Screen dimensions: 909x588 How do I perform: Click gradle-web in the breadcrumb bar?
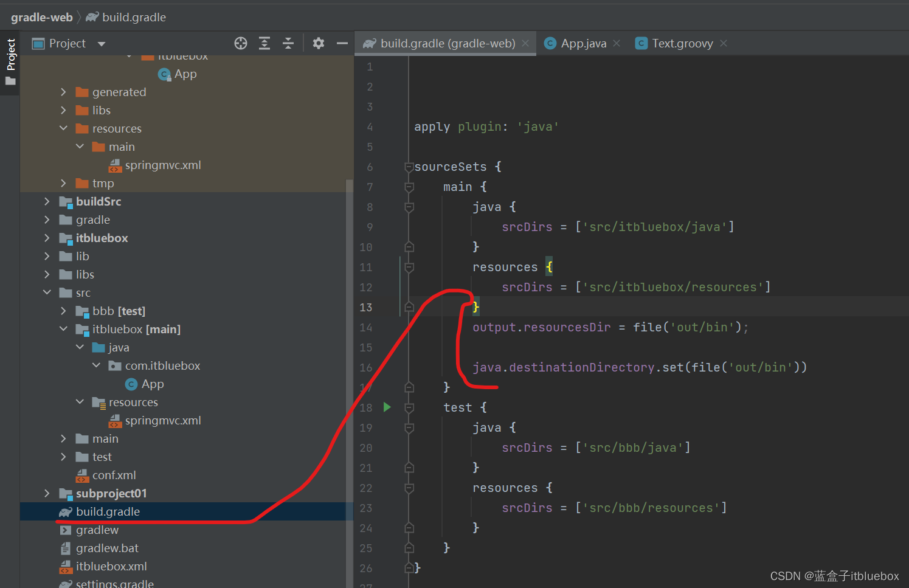pyautogui.click(x=41, y=17)
